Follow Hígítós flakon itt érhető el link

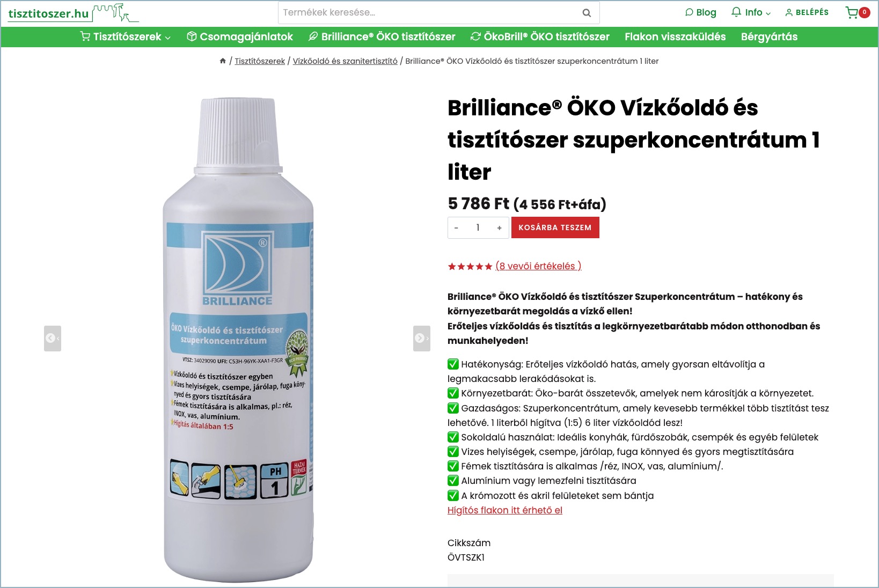(505, 510)
